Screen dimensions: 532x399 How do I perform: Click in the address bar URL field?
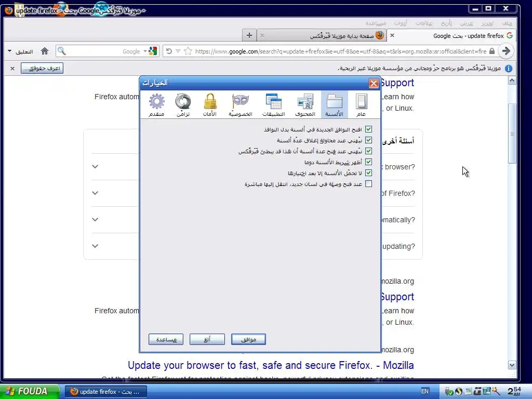tap(340, 51)
